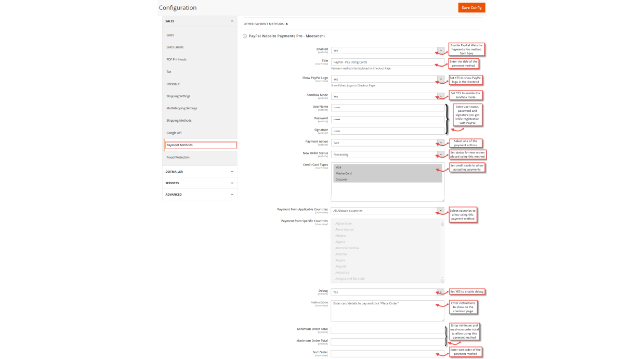Select Payment Methods in sidebar
The image size is (644, 359).
[x=201, y=145]
